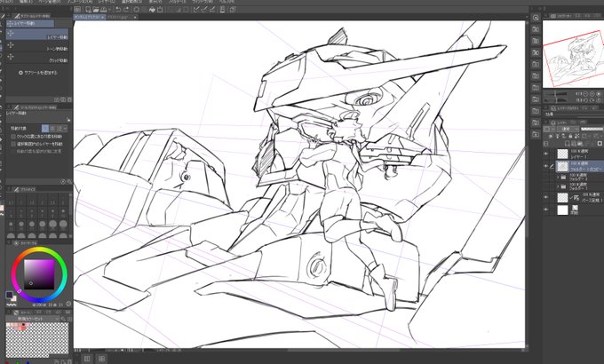Image resolution: width=604 pixels, height=364 pixels.
Task: Click inside the color wheel saturation square
Action: [39, 273]
